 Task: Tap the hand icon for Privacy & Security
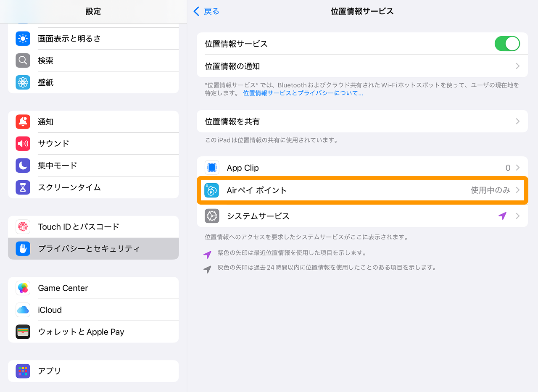click(23, 249)
